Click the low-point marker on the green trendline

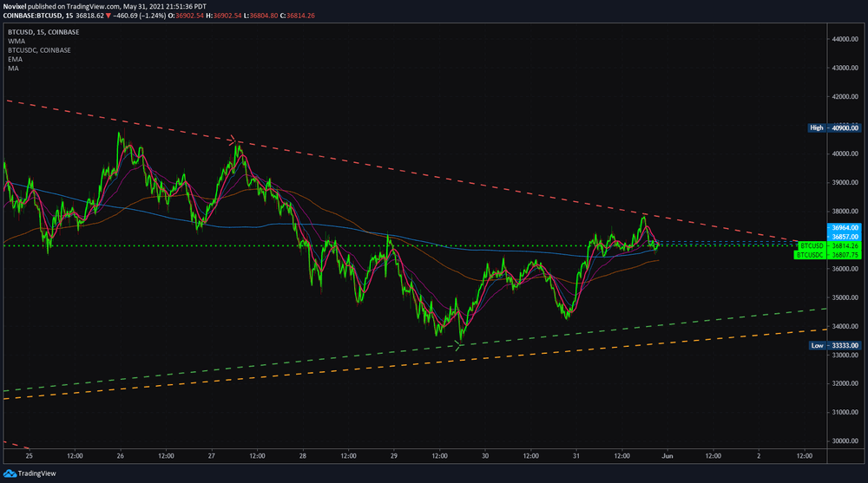[x=459, y=345]
